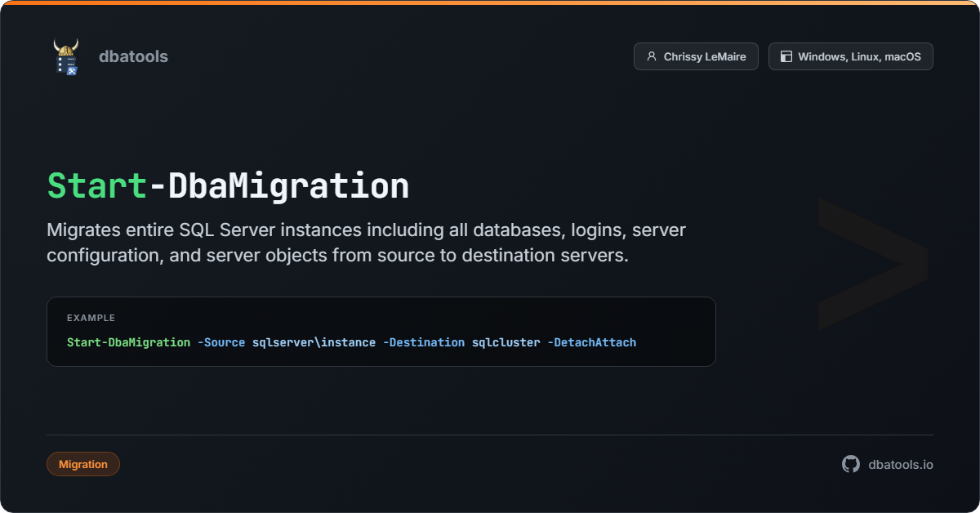
Task: Click the -DetachAttach switch in the example
Action: coord(591,342)
